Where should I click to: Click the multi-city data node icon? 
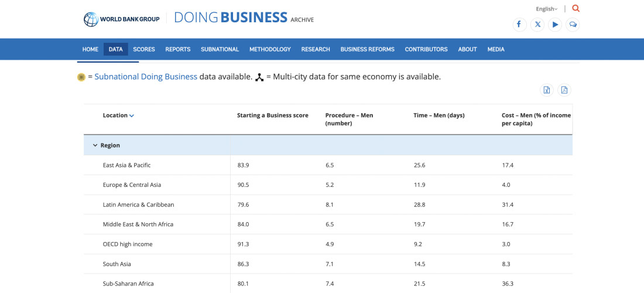[259, 77]
